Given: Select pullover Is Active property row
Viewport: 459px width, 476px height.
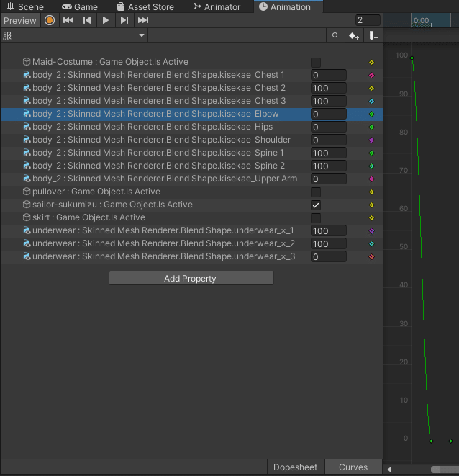Looking at the screenshot, I should (191, 192).
